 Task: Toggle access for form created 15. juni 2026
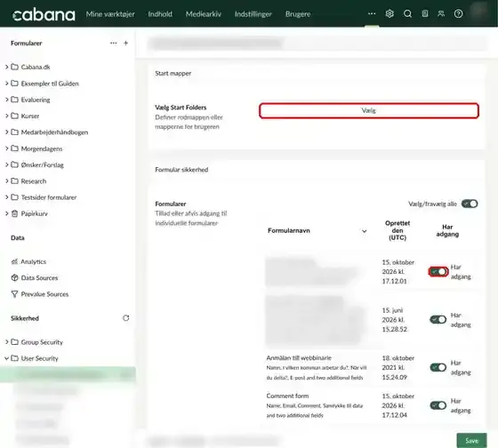click(438, 319)
